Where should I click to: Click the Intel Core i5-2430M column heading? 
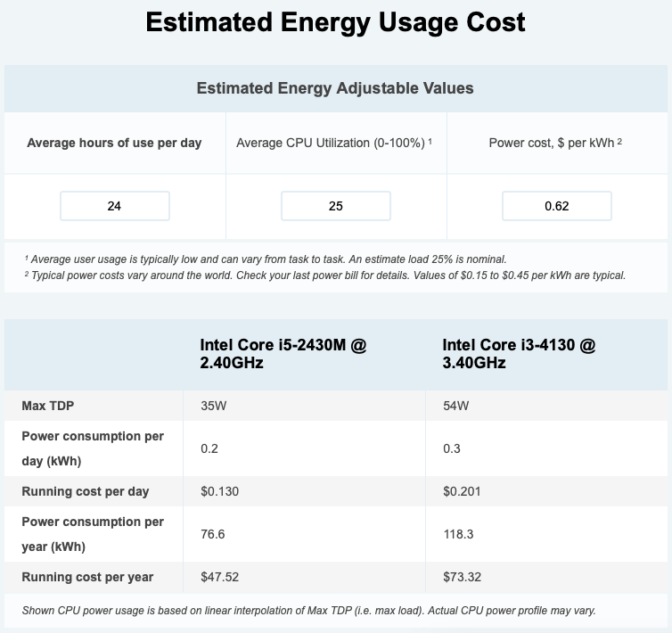(283, 354)
